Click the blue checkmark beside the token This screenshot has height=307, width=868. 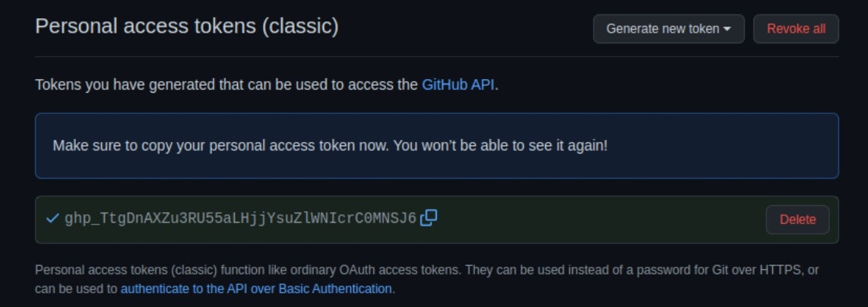52,219
